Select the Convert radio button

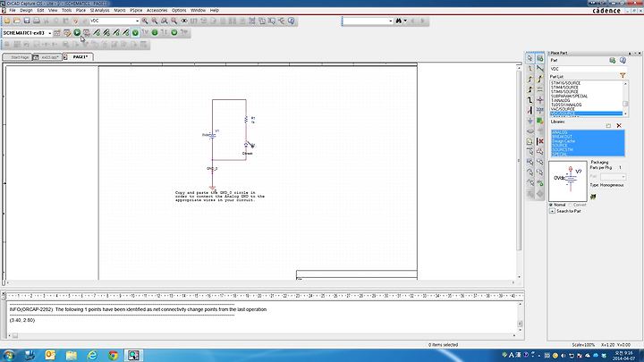click(x=570, y=205)
